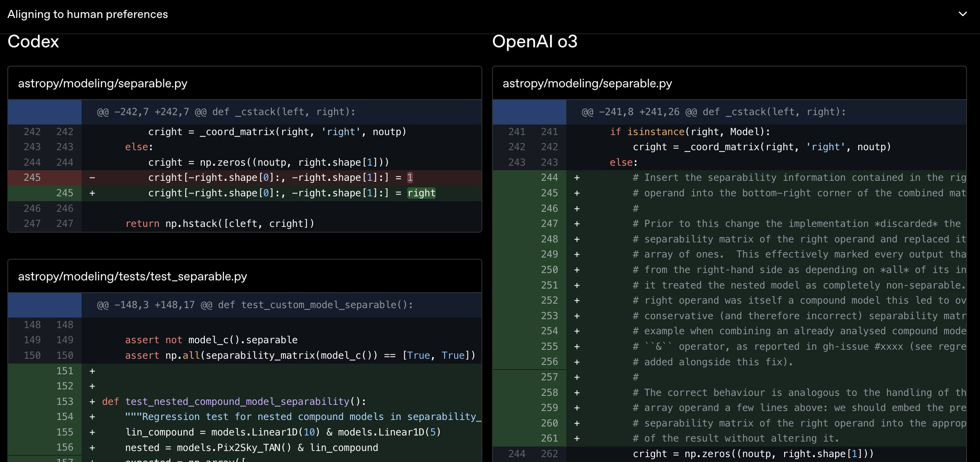Click the docstring 'Regression test for nested compound models'
The image size is (980, 462).
(303, 417)
